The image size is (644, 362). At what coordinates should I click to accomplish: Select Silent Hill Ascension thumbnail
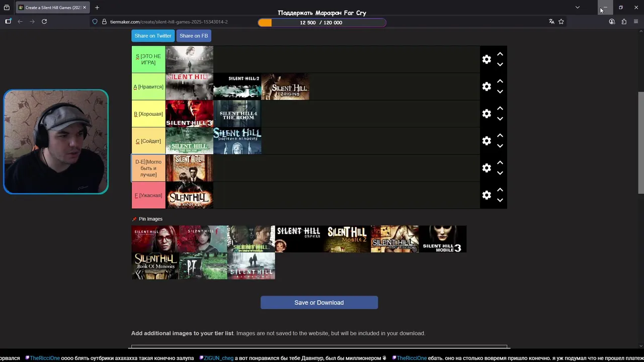pos(251,266)
